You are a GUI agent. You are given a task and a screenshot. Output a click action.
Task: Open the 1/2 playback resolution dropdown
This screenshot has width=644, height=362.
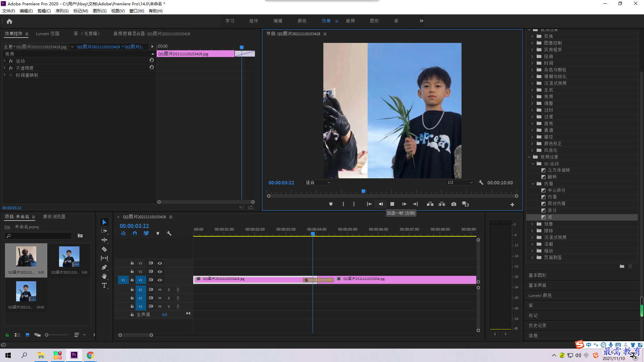(460, 183)
